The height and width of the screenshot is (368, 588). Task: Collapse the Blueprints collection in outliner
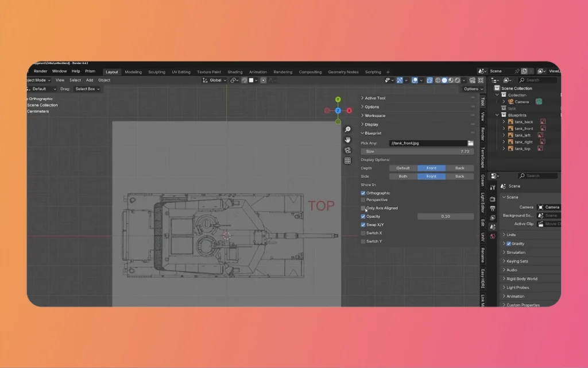coord(498,115)
